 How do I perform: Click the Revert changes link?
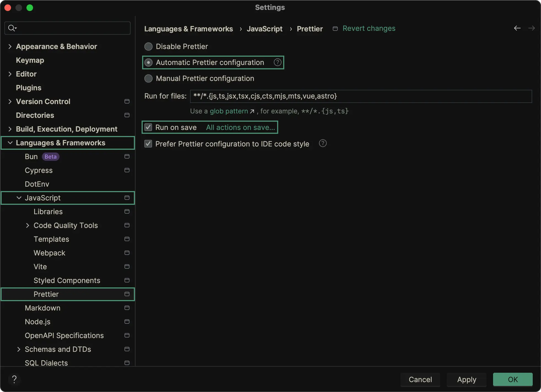coord(369,28)
